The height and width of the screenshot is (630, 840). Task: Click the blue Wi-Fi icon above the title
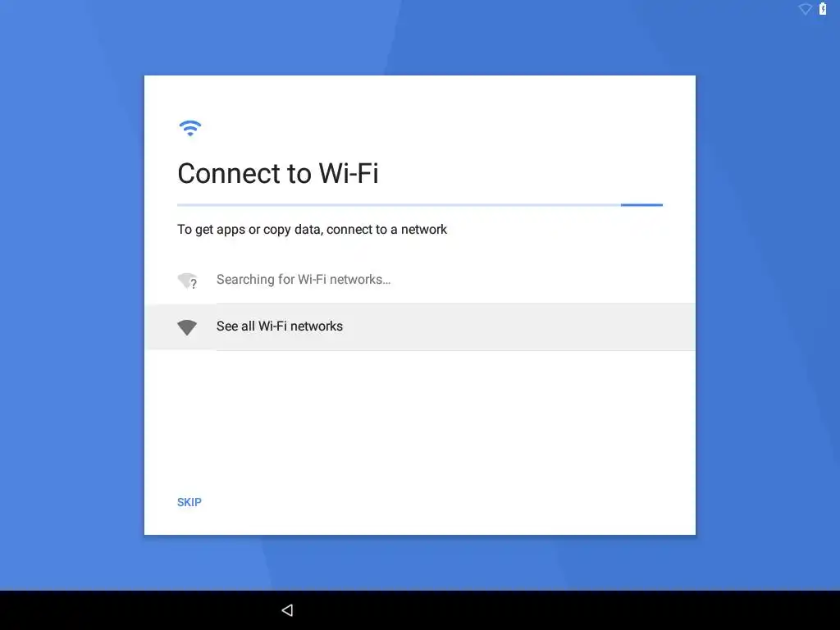pyautogui.click(x=189, y=128)
